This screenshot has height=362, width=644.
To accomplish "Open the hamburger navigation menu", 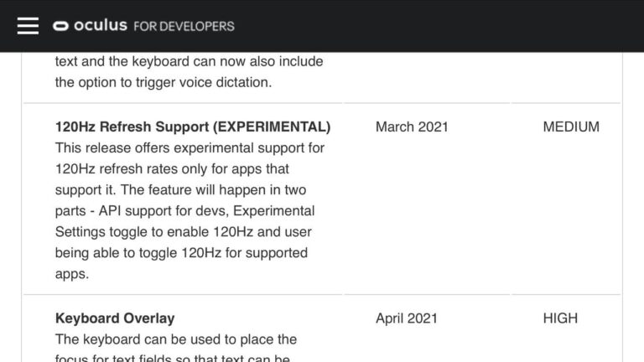I will pos(28,25).
